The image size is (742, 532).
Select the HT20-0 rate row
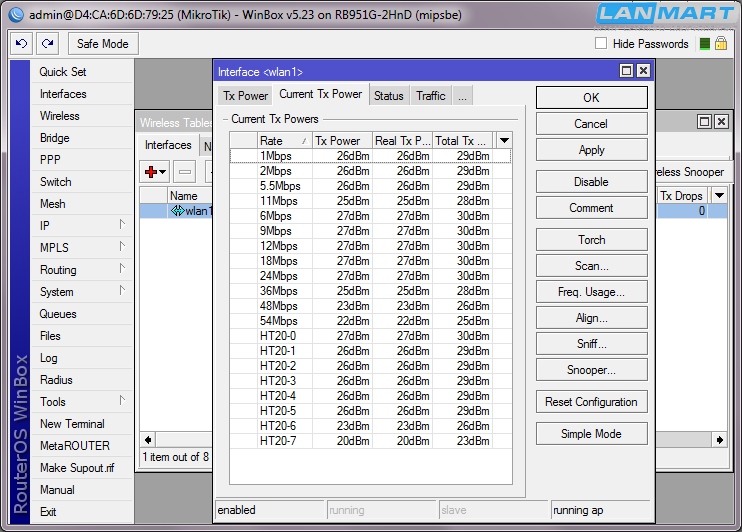[371, 336]
